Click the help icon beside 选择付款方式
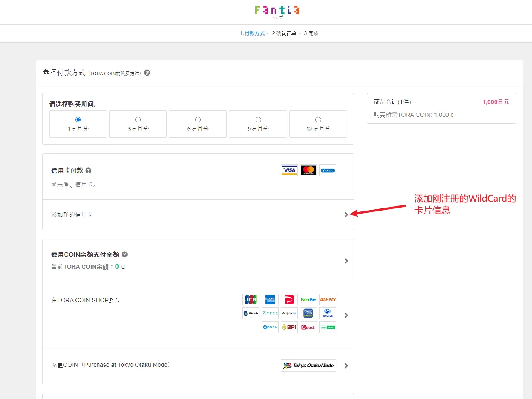The width and height of the screenshot is (532, 399). click(x=147, y=73)
